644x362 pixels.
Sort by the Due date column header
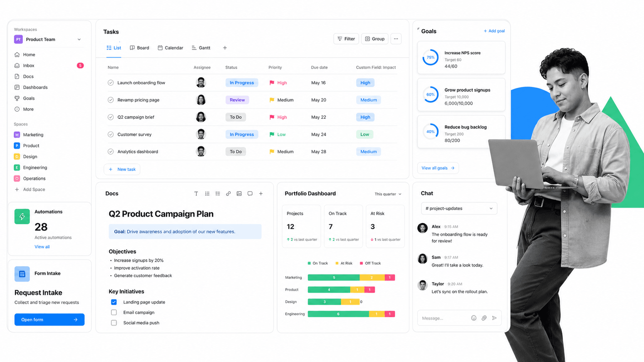click(319, 67)
